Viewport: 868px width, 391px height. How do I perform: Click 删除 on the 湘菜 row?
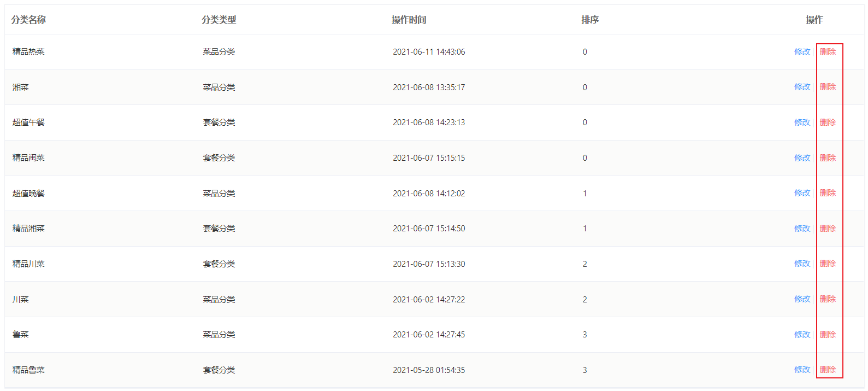(x=828, y=87)
